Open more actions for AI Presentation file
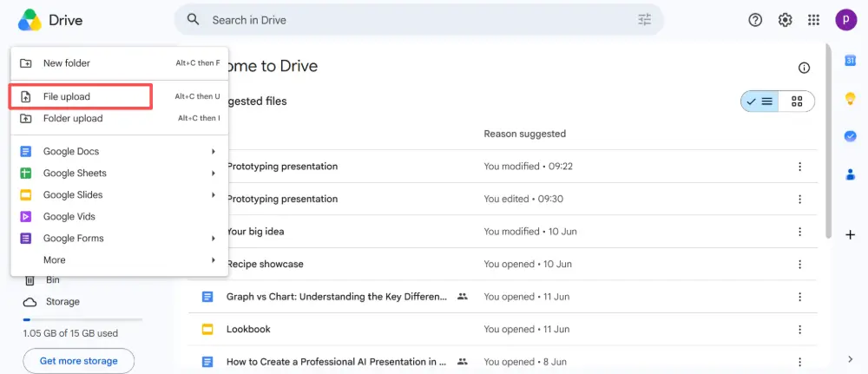The width and height of the screenshot is (868, 374). [x=799, y=363]
